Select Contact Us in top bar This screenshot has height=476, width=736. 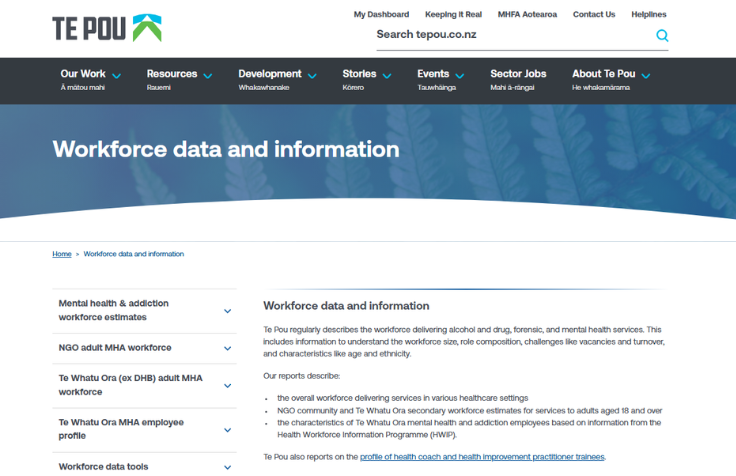coord(594,14)
